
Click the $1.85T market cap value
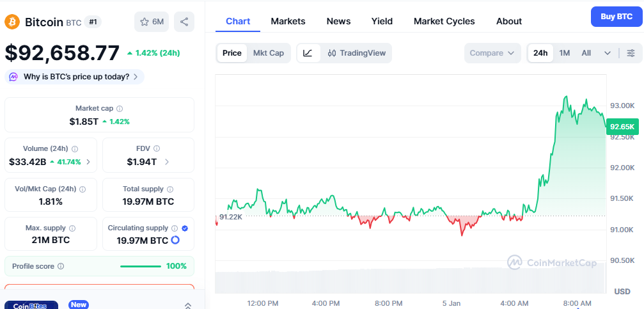tap(84, 122)
